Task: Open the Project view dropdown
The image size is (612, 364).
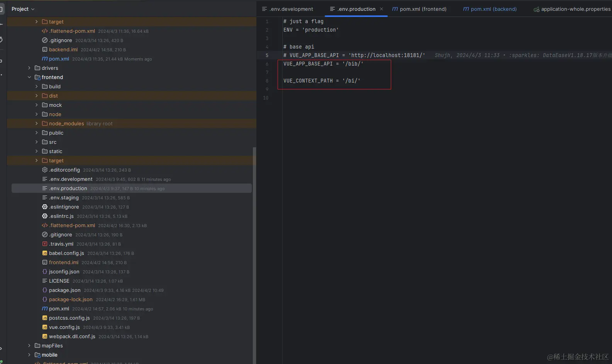Action: [x=23, y=9]
